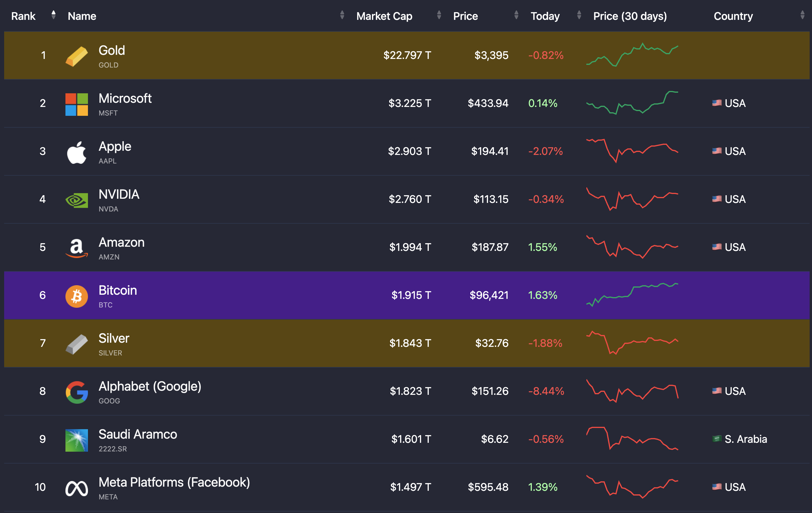Click Alphabet's 30-day price sparkline
812x513 pixels.
[632, 391]
